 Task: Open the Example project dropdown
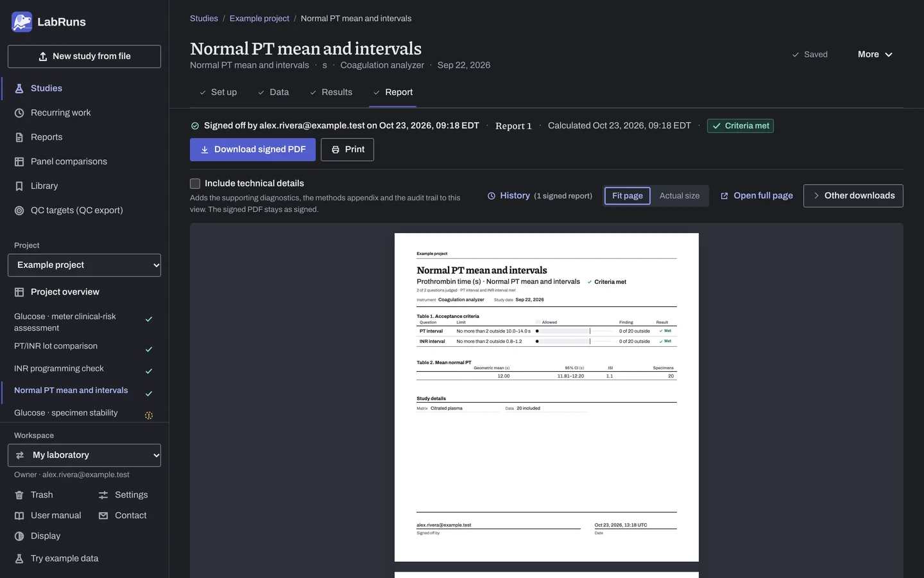84,265
